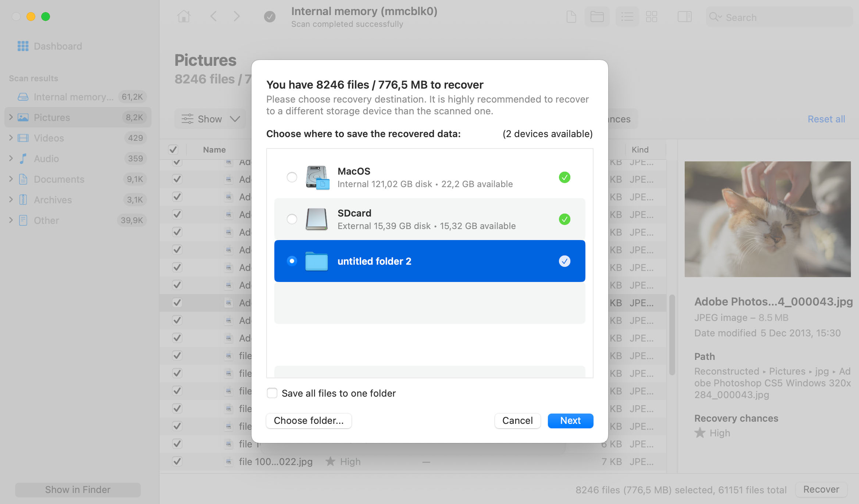This screenshot has height=504, width=859.
Task: Click the home navigation icon in toolbar
Action: (x=183, y=16)
